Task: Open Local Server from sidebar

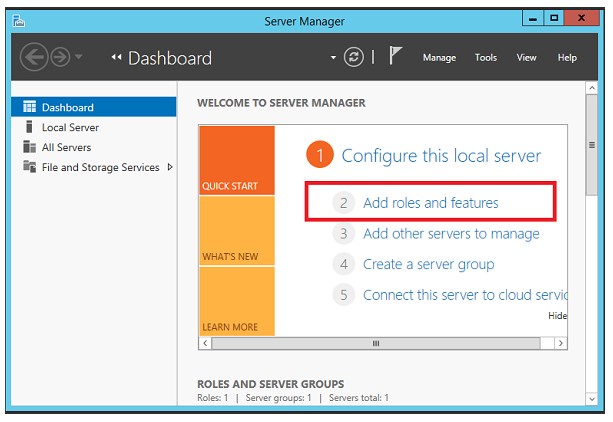Action: click(x=70, y=127)
